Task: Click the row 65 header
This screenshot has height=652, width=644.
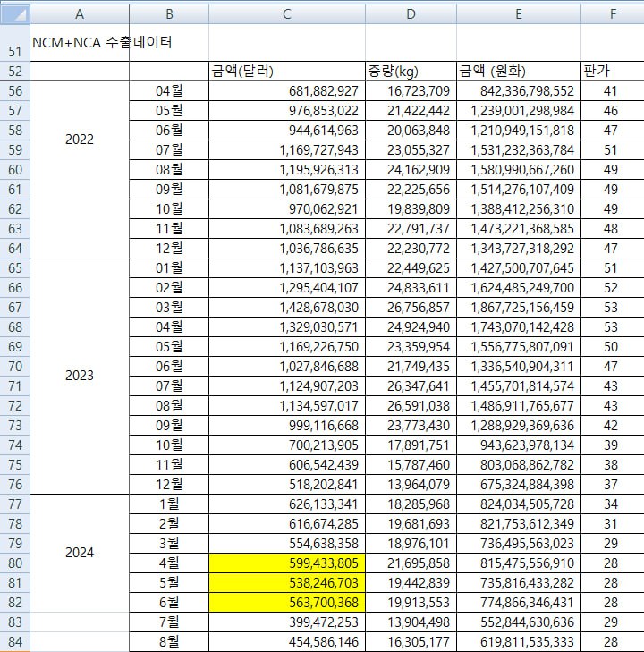Action: [x=14, y=267]
